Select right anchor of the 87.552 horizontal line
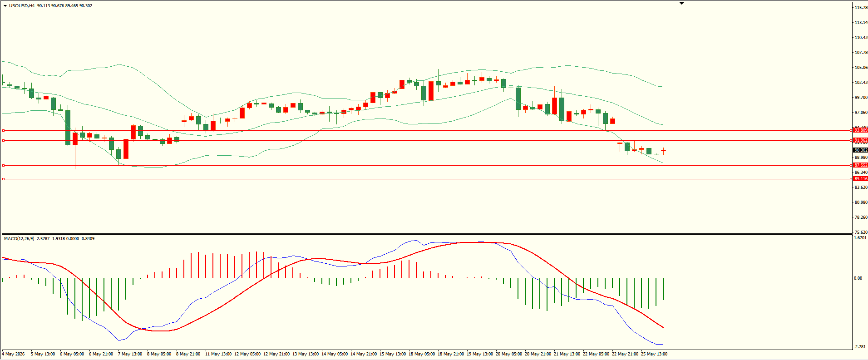The height and width of the screenshot is (360, 868). (851, 165)
